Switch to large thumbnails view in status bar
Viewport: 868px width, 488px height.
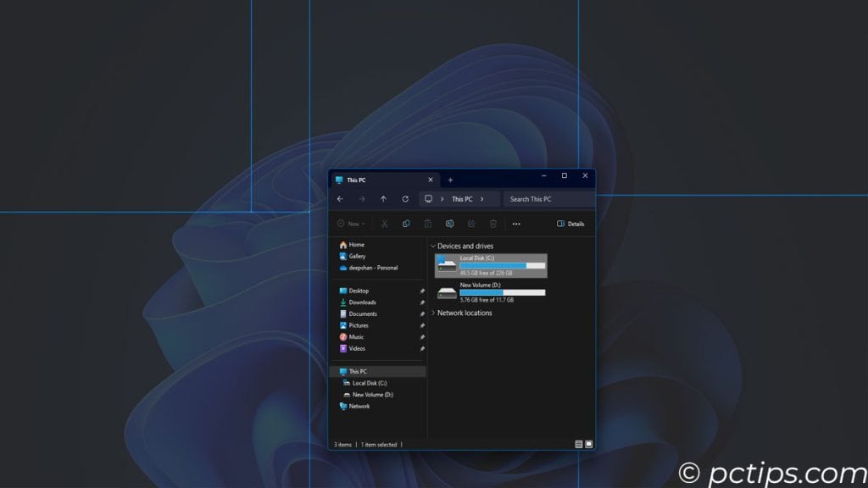(591, 443)
